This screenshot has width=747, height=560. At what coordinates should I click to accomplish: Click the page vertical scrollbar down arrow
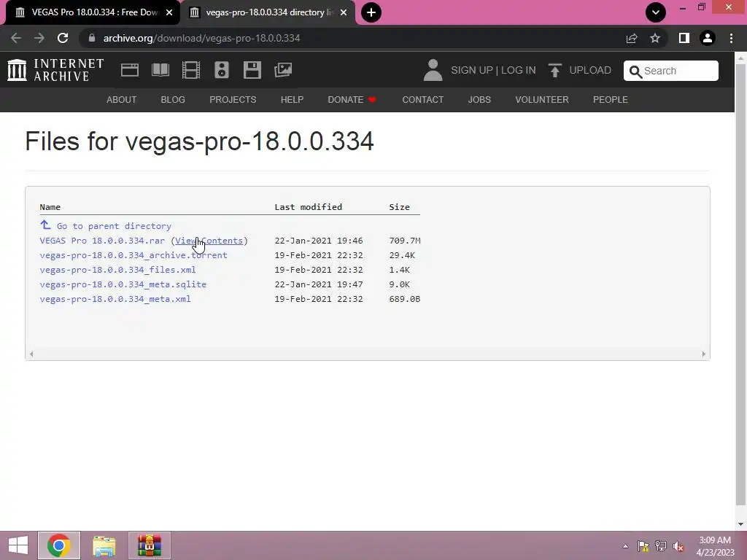(x=741, y=524)
